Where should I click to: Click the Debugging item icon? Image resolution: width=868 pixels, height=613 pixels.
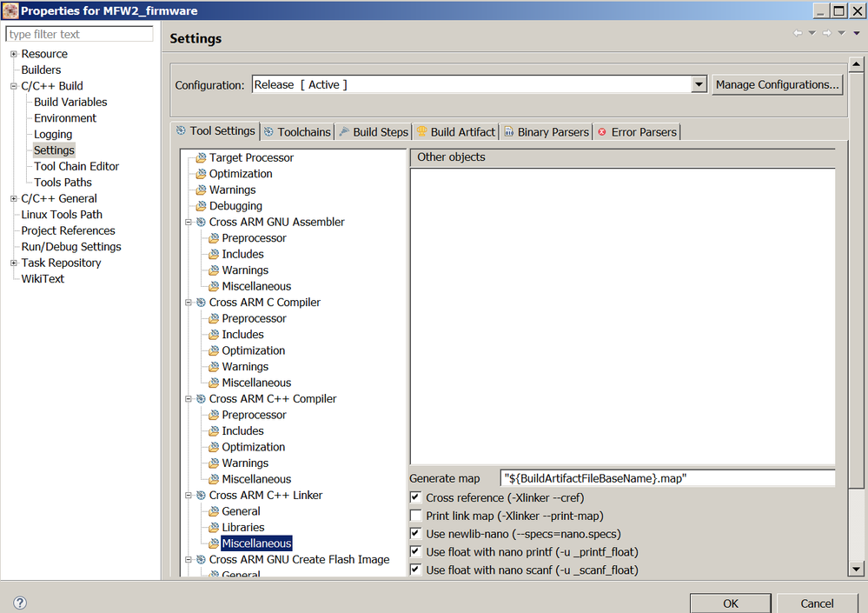click(201, 206)
